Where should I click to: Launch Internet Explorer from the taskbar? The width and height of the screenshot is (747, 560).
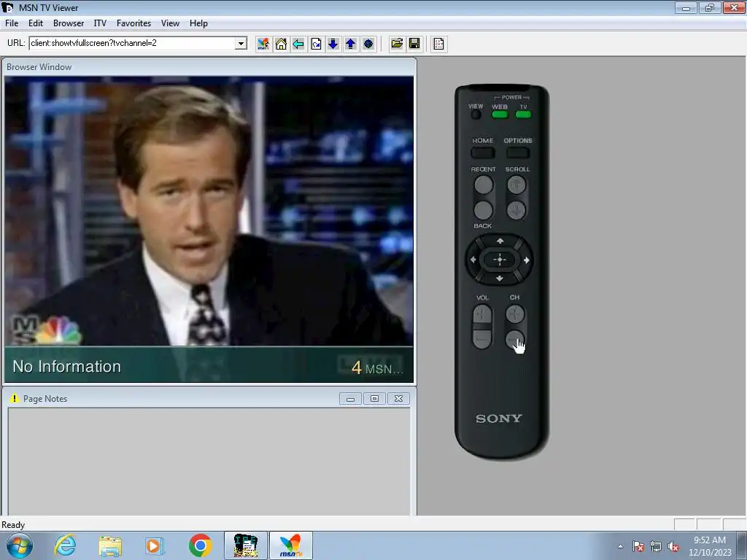[65, 545]
